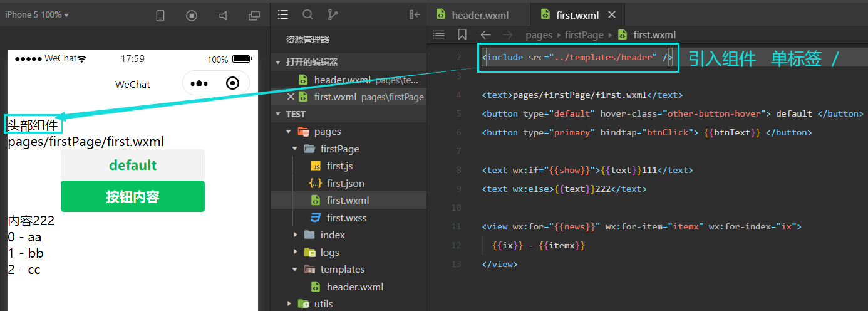868x311 pixels.
Task: Open the source control branch icon
Action: tap(333, 14)
